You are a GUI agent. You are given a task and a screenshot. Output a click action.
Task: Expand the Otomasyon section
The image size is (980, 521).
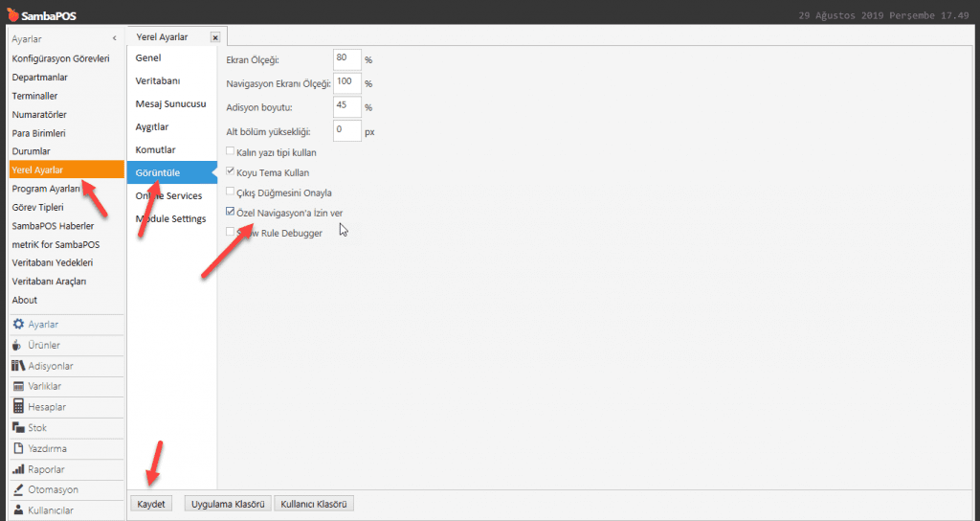pyautogui.click(x=53, y=489)
